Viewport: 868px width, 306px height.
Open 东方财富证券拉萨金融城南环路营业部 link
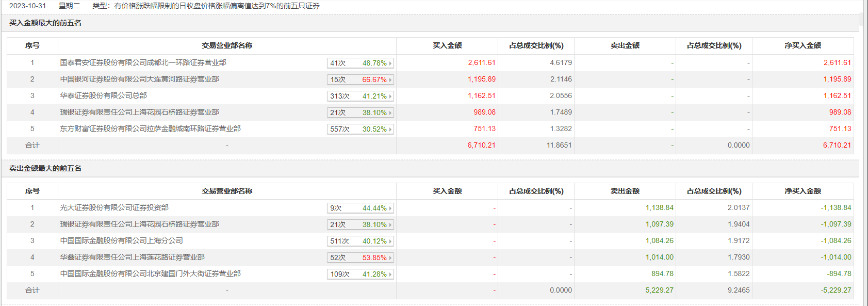(x=150, y=128)
